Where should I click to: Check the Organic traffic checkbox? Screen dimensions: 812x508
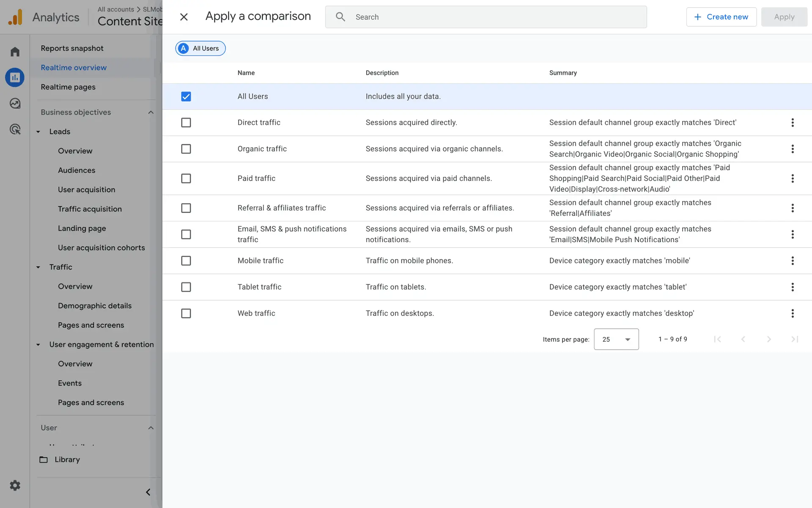pos(186,149)
